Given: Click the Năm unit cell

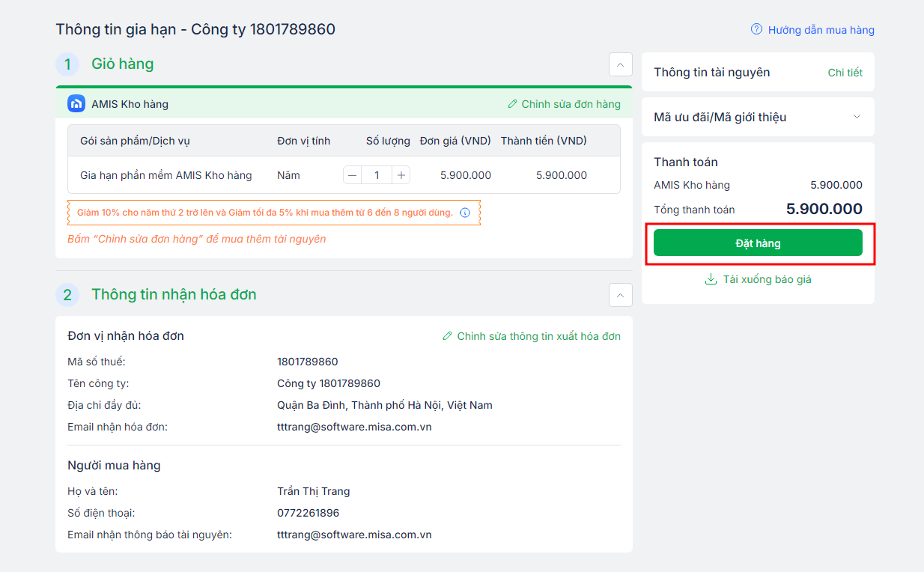Looking at the screenshot, I should (x=288, y=175).
